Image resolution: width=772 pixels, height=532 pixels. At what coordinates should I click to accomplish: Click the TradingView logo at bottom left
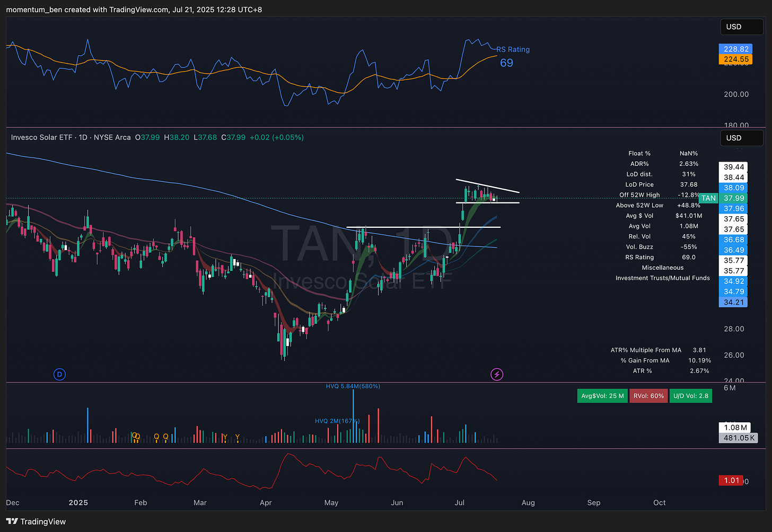click(36, 521)
